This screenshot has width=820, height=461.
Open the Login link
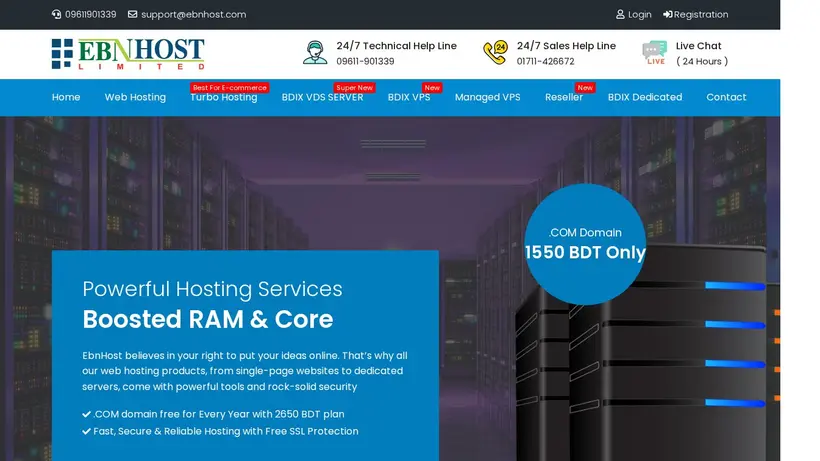click(640, 15)
